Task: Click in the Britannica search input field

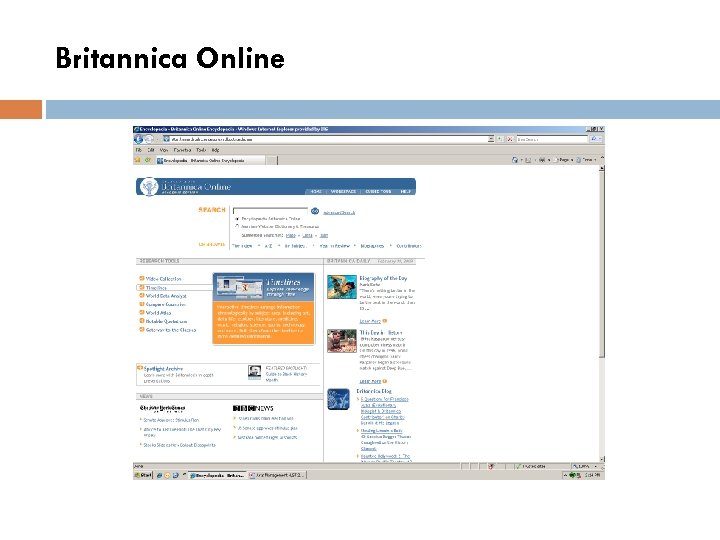Action: [x=270, y=211]
